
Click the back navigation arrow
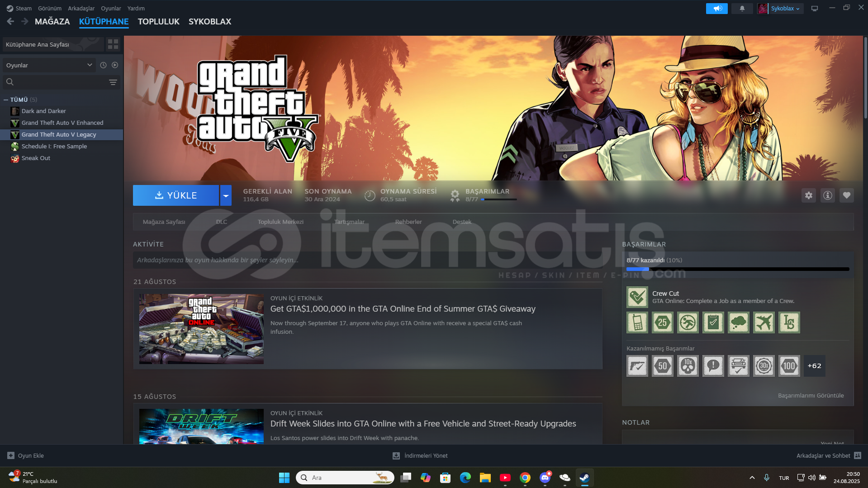pos(10,21)
